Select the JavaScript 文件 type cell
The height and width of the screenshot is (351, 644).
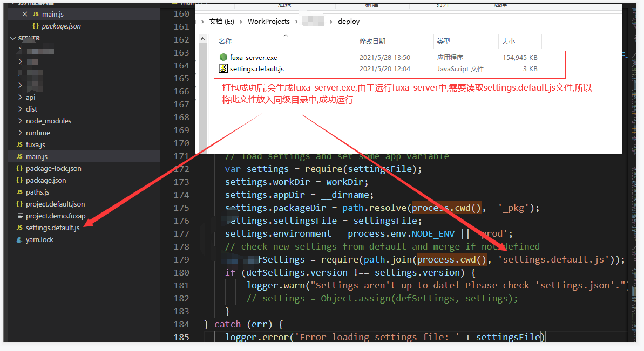pos(460,69)
